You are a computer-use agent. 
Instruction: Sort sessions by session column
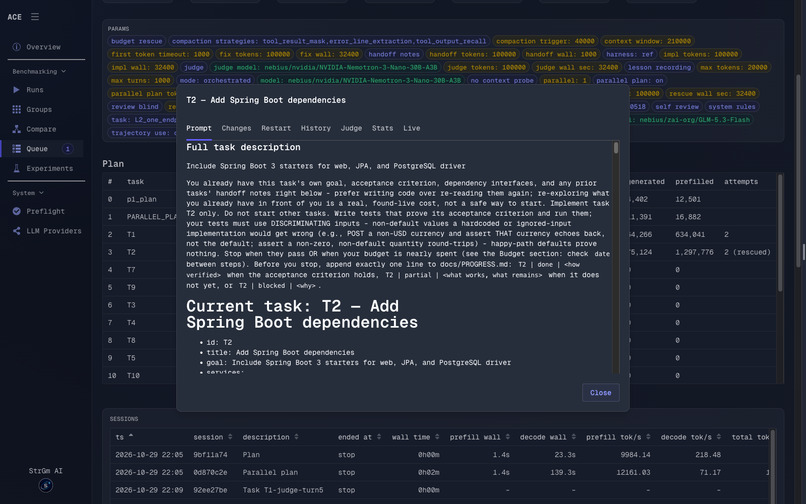212,437
